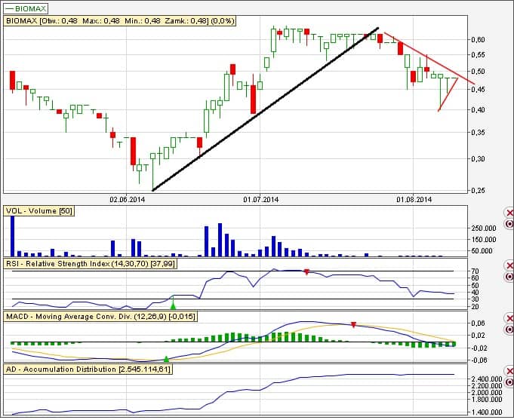The width and height of the screenshot is (514, 420).
Task: Remove the MACD indicator with red X
Action: point(509,317)
